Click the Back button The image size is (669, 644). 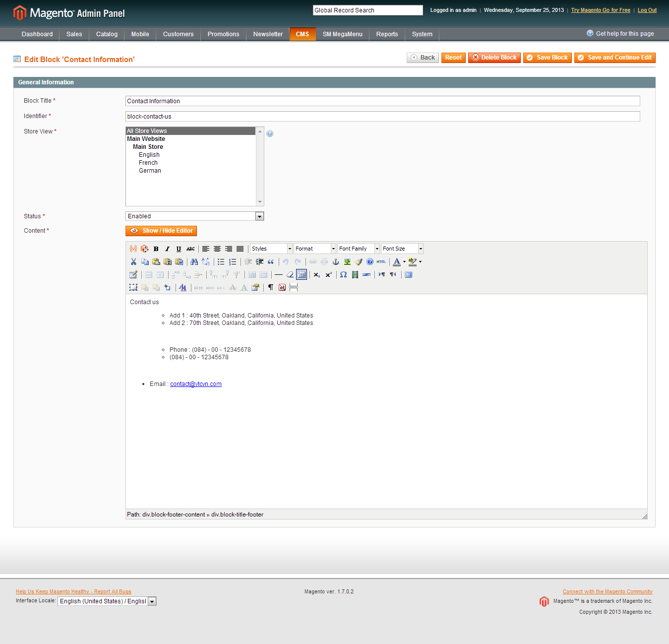pos(423,58)
